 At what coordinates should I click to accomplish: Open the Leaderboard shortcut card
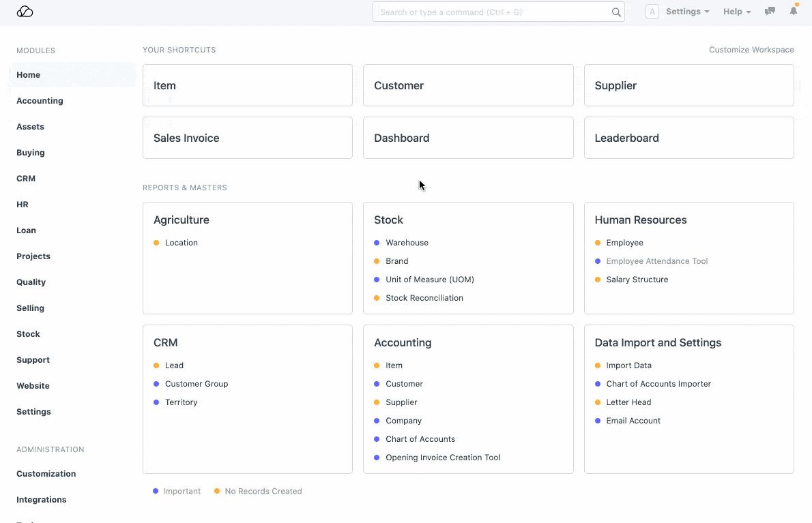pyautogui.click(x=688, y=138)
